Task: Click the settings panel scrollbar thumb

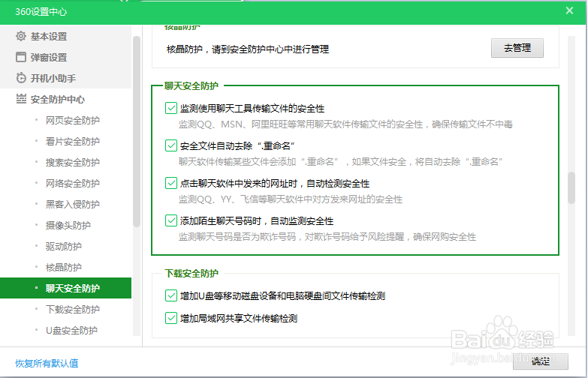Action: pos(571,187)
